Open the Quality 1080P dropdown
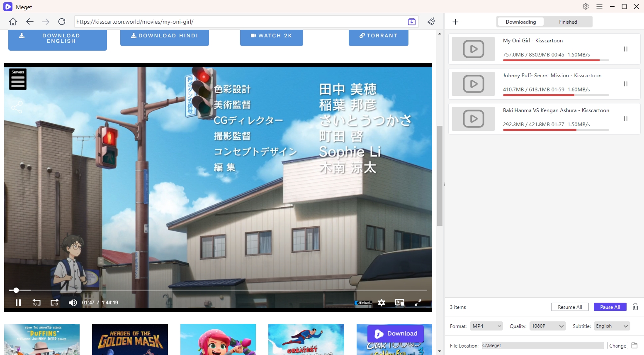This screenshot has width=644, height=355. 547,326
